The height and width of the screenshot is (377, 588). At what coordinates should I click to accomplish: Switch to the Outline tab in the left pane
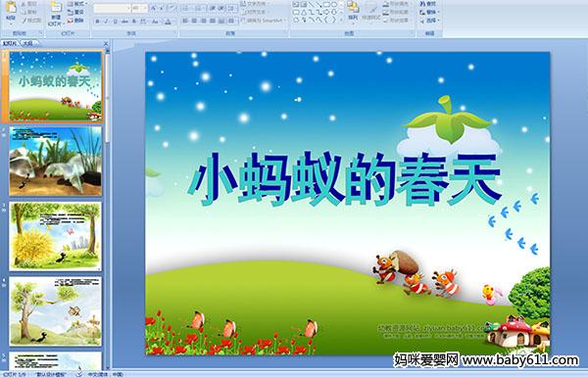[28, 43]
